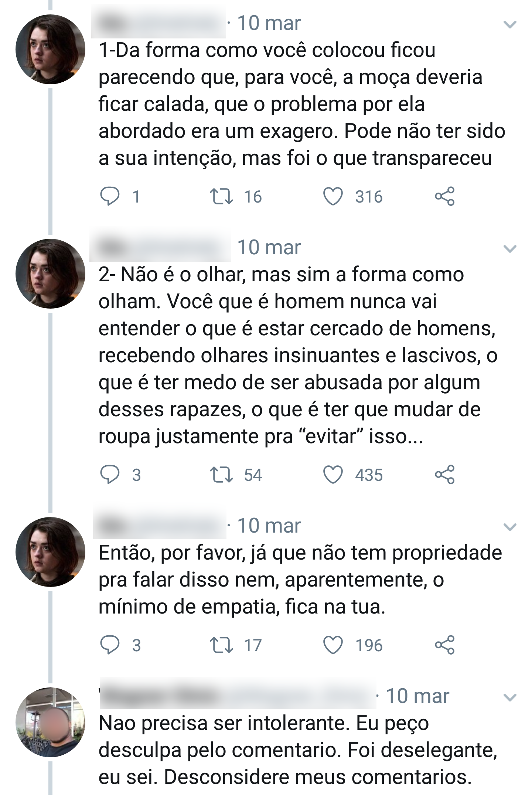The image size is (532, 795).
Task: Retweet the tweet with 54 retweets
Action: coord(221,475)
